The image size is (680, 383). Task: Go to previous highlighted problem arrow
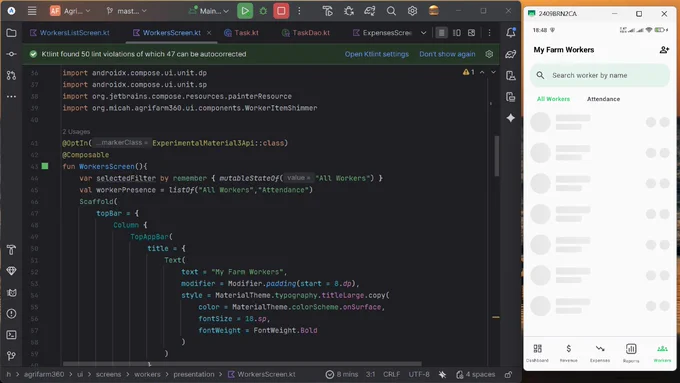482,72
